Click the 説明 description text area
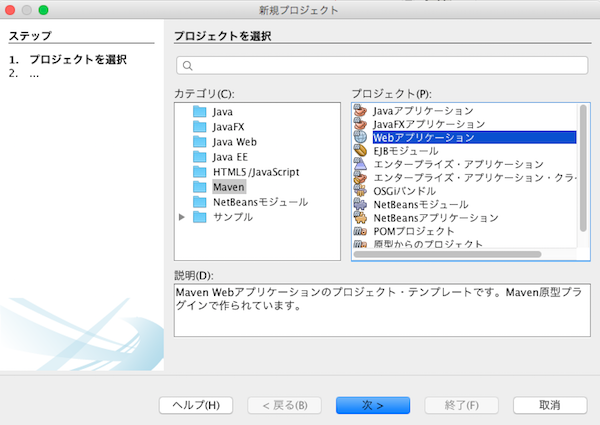The width and height of the screenshot is (600, 425). coord(382,310)
